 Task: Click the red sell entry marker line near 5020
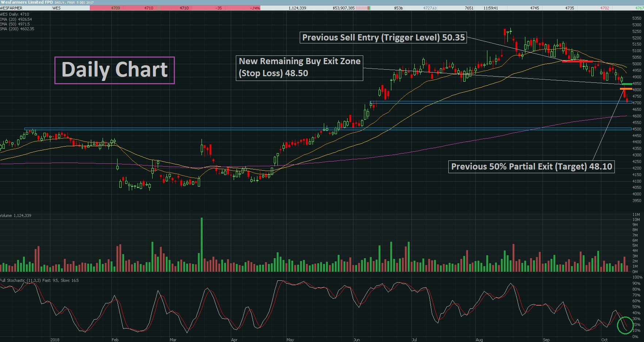pyautogui.click(x=576, y=61)
